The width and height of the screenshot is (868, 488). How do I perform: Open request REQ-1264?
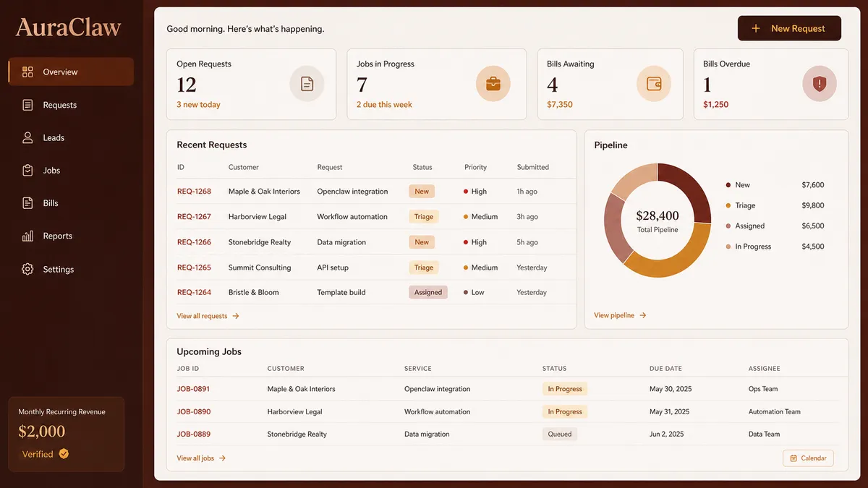coord(194,293)
